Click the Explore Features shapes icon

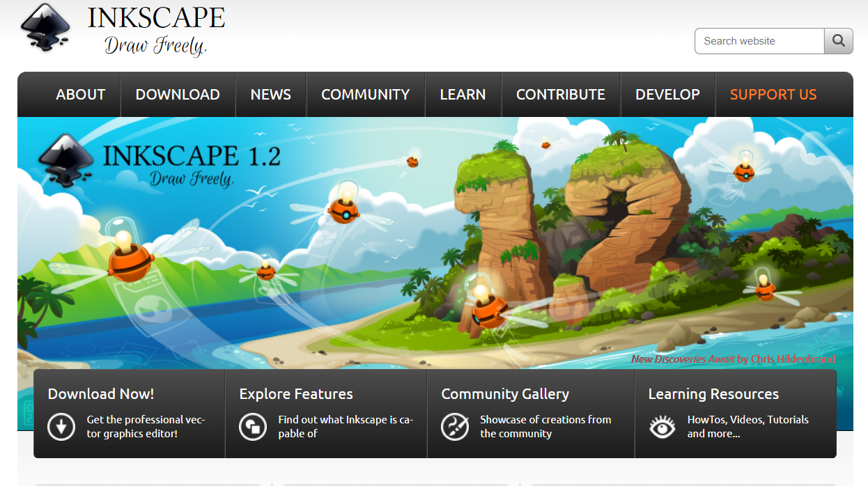pyautogui.click(x=253, y=426)
